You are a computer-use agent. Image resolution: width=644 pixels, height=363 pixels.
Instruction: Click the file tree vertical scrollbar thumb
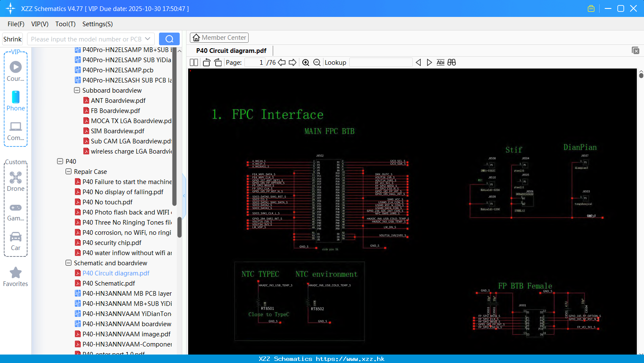point(179,227)
